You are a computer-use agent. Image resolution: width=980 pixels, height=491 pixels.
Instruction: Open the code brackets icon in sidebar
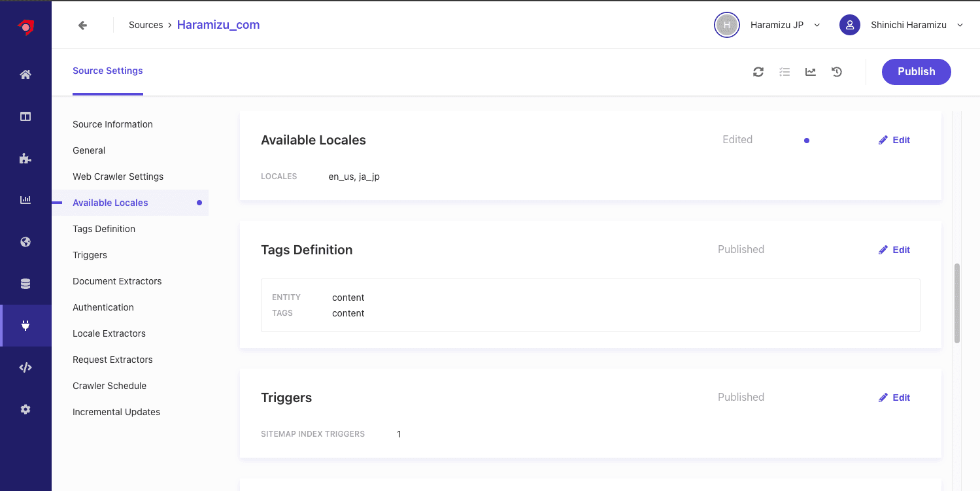25,367
